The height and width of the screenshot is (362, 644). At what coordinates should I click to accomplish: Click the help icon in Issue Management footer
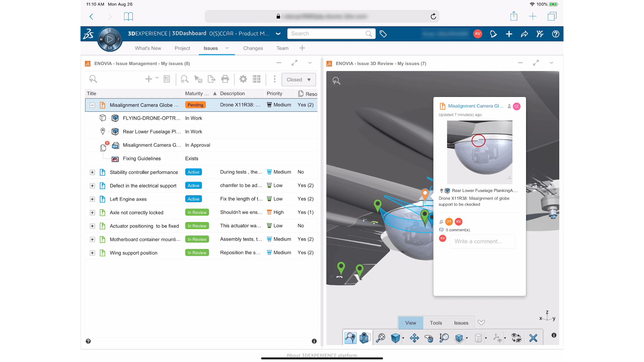click(x=88, y=341)
